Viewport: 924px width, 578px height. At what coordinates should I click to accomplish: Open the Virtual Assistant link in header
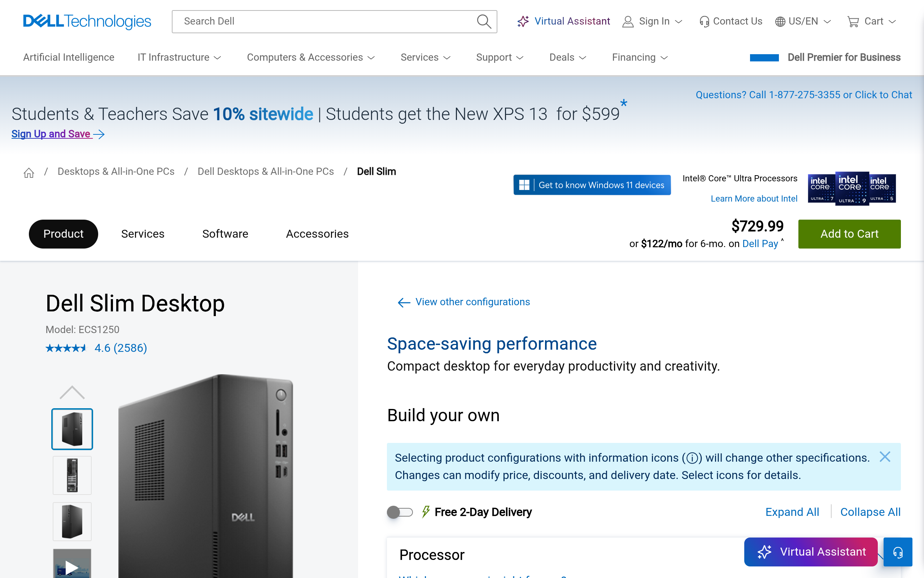(x=563, y=21)
